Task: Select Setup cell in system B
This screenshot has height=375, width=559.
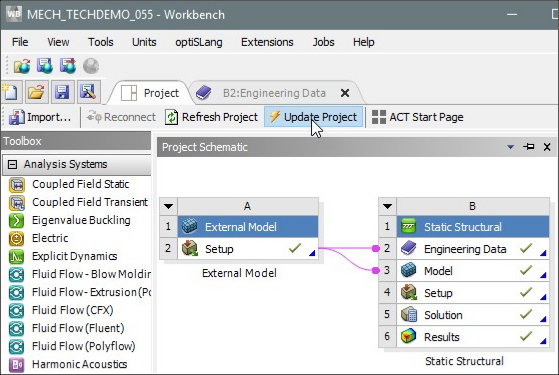Action: (473, 293)
